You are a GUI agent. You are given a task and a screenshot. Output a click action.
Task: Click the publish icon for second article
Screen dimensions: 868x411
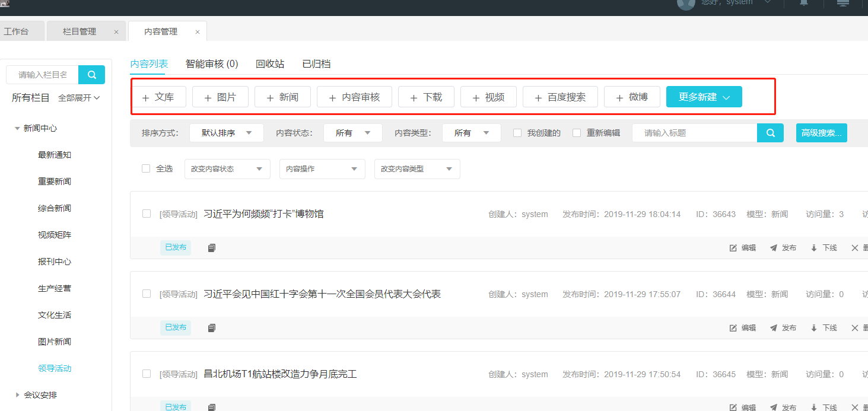click(x=774, y=328)
